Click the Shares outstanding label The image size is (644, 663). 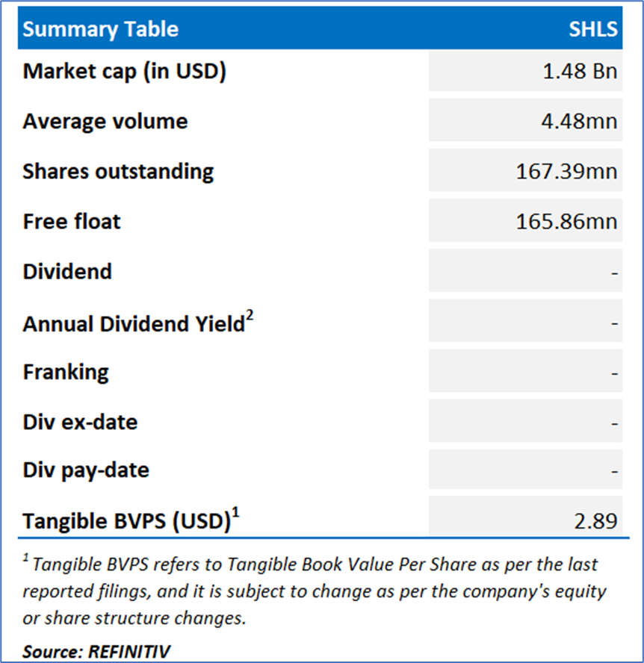point(118,171)
